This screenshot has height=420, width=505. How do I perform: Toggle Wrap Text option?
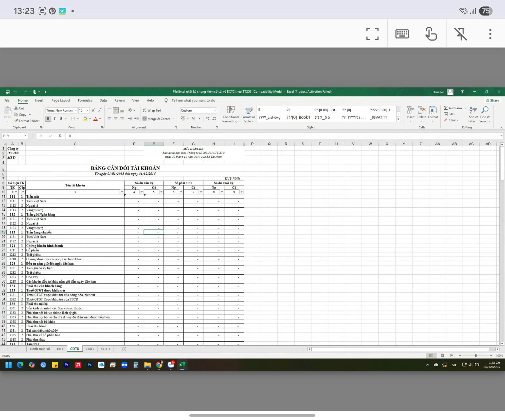tap(152, 110)
